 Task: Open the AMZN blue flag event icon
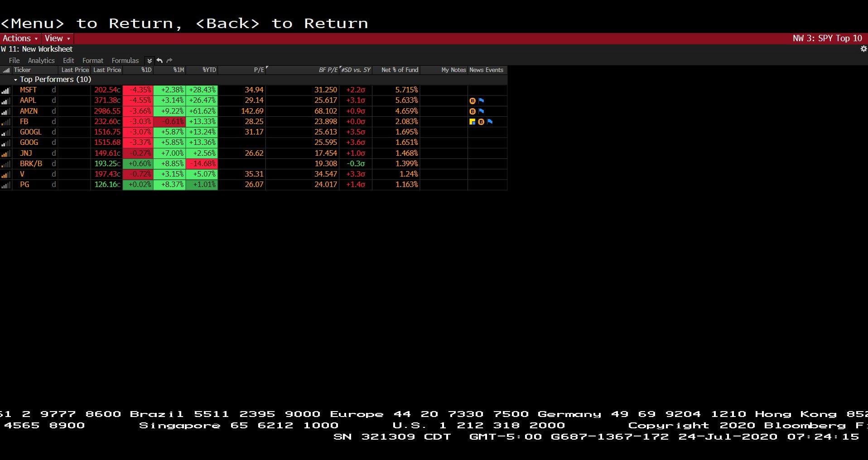click(481, 111)
